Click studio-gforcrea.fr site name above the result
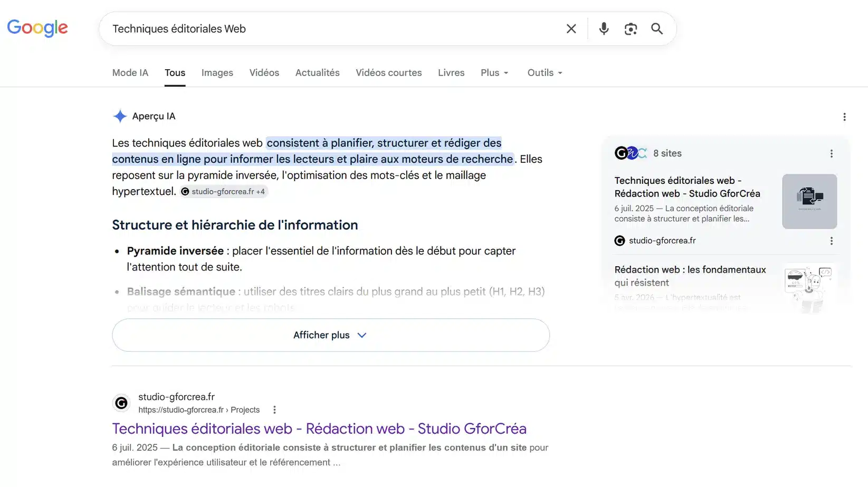Screen dimensions: 868x487 (176, 397)
